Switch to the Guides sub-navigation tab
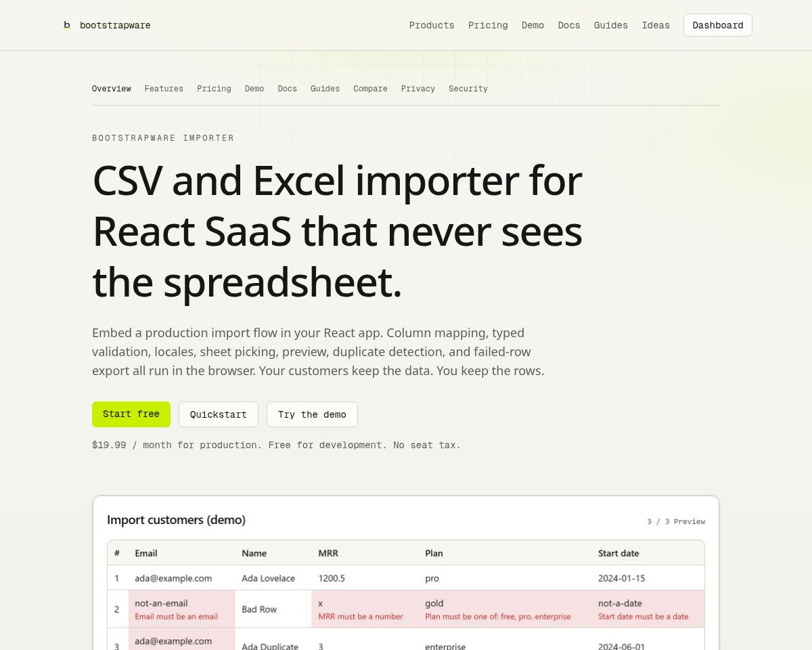This screenshot has height=650, width=812. click(x=325, y=89)
